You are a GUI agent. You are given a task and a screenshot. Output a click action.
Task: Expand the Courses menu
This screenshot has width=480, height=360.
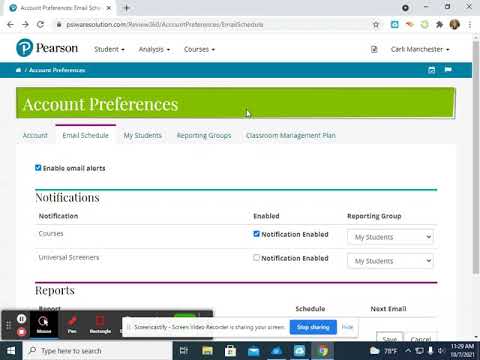click(x=199, y=49)
